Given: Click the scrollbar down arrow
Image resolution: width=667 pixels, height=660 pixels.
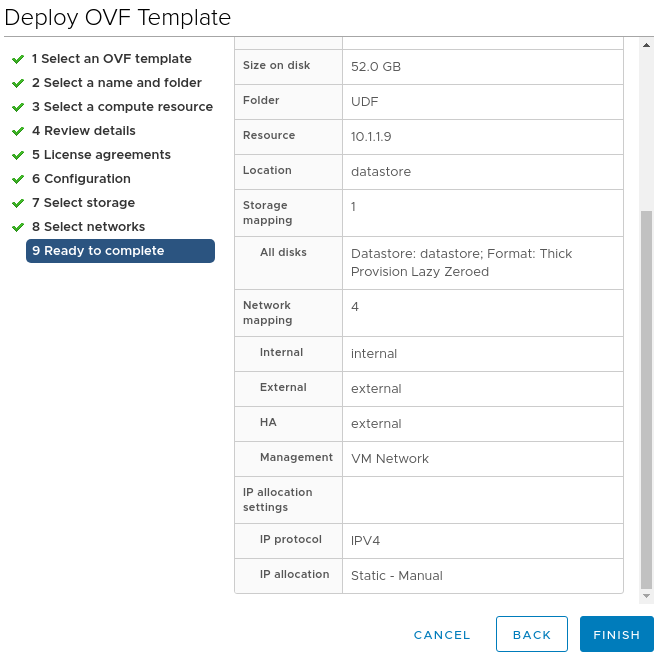Looking at the screenshot, I should 647,596.
